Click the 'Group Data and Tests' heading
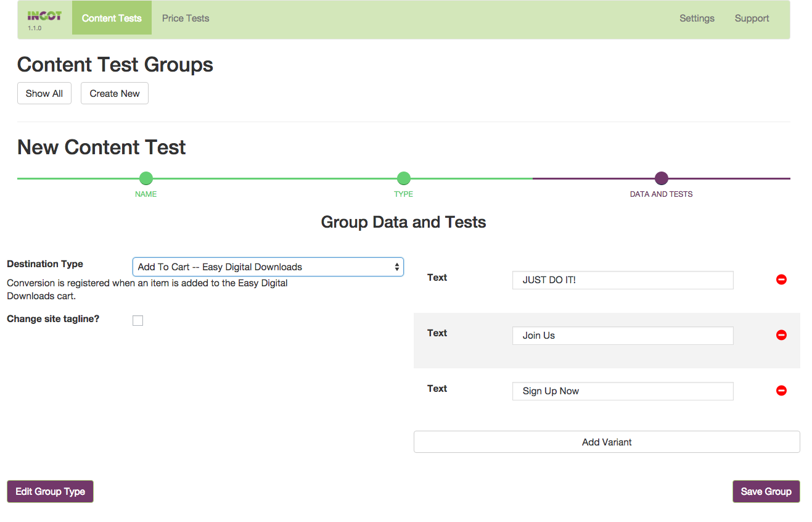The image size is (812, 522). tap(404, 222)
